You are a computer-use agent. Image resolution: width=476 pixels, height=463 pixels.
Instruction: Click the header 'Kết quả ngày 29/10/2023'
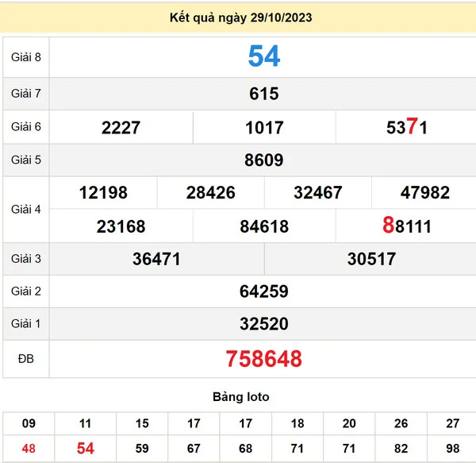pos(240,17)
